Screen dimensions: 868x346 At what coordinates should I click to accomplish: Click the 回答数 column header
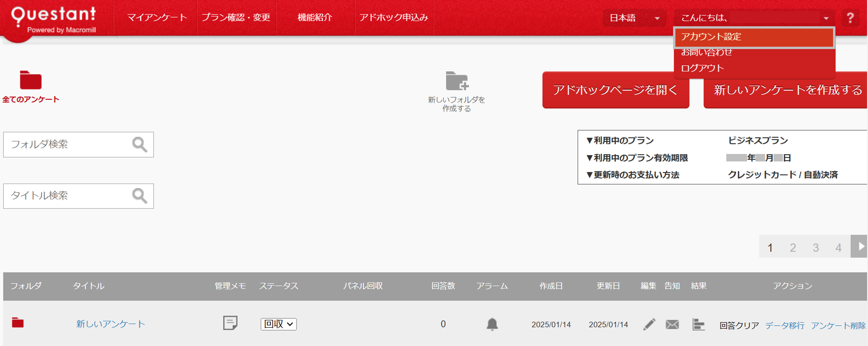click(x=443, y=286)
